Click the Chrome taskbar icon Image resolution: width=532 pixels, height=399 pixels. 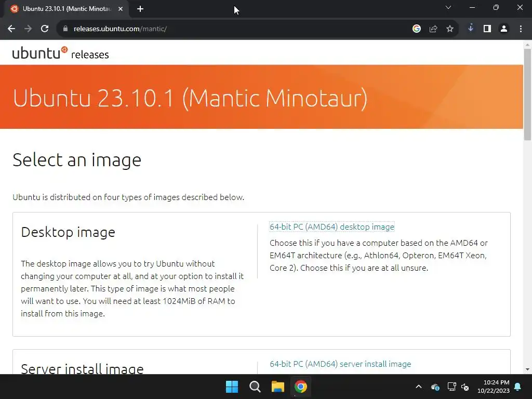(301, 387)
